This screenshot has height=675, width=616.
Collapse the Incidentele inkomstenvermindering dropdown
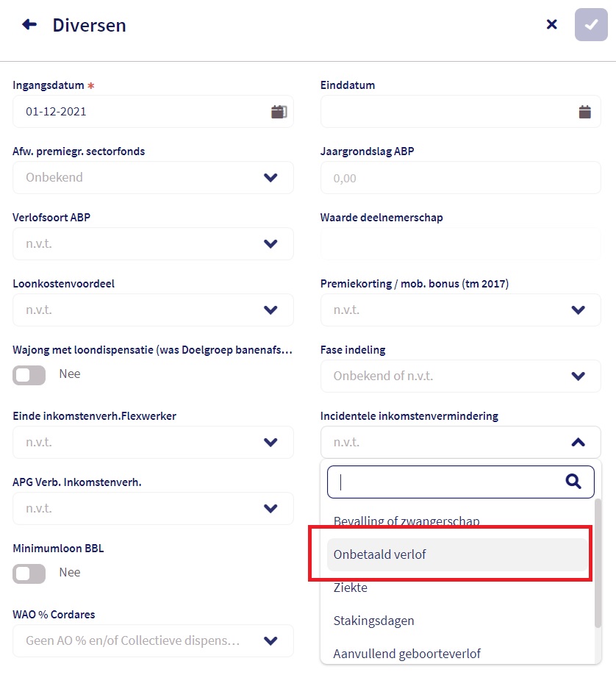(x=578, y=443)
